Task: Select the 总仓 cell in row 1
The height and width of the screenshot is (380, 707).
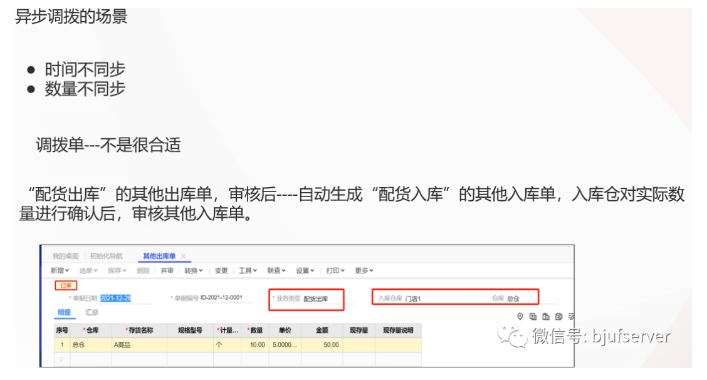Action: click(x=91, y=344)
